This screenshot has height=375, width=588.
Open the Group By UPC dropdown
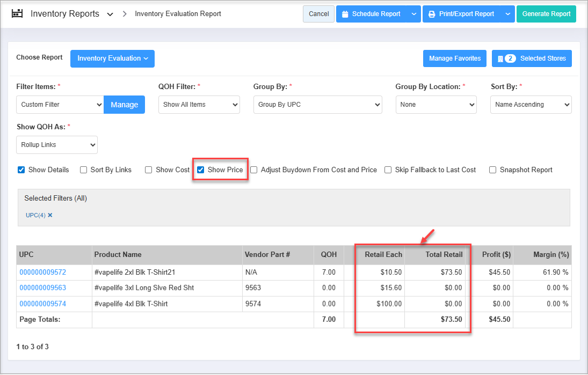pyautogui.click(x=317, y=105)
